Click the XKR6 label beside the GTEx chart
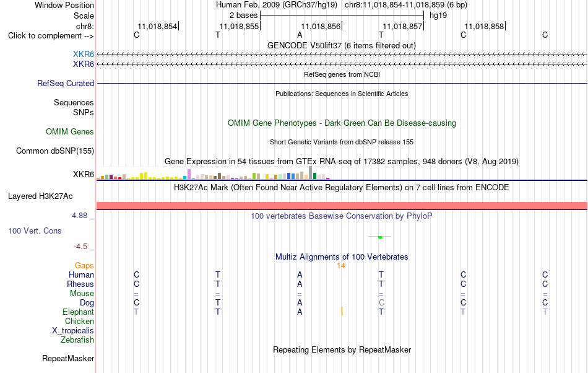This screenshot has height=373, width=588. 84,175
